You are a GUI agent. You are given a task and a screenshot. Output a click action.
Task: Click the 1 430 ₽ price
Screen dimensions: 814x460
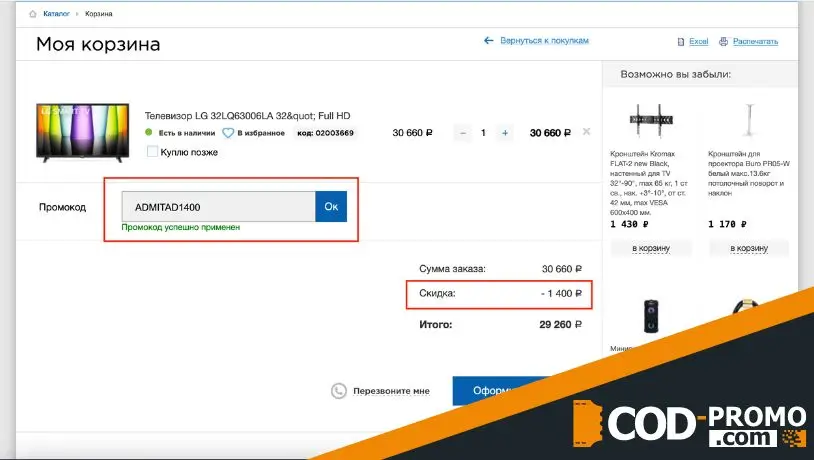click(629, 224)
